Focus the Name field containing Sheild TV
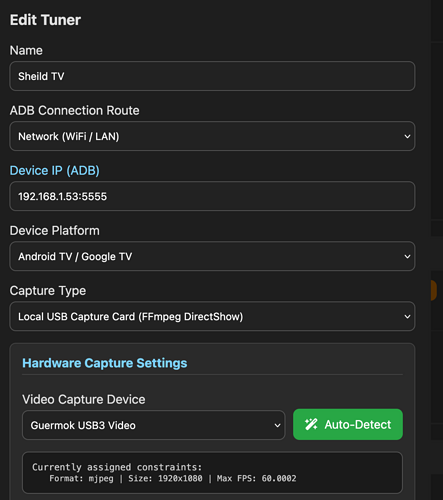Screen dimensions: 443x500 [x=212, y=76]
